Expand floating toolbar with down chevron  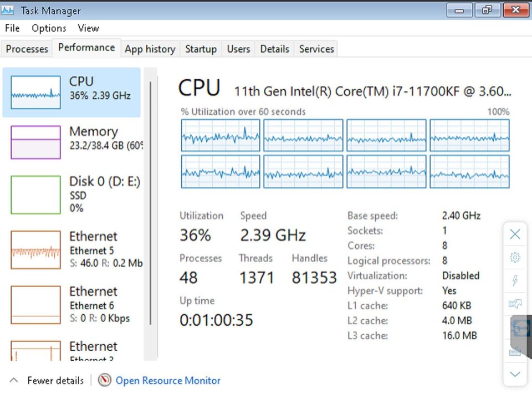(515, 374)
